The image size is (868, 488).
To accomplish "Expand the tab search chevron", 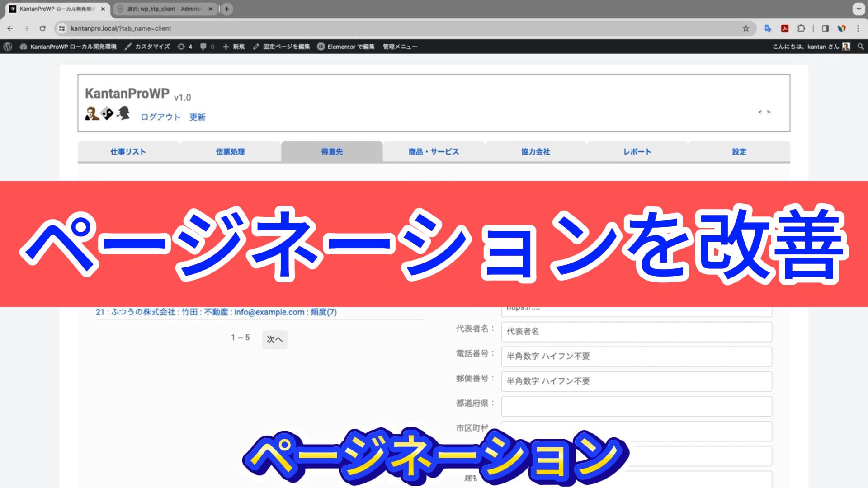I will [858, 9].
